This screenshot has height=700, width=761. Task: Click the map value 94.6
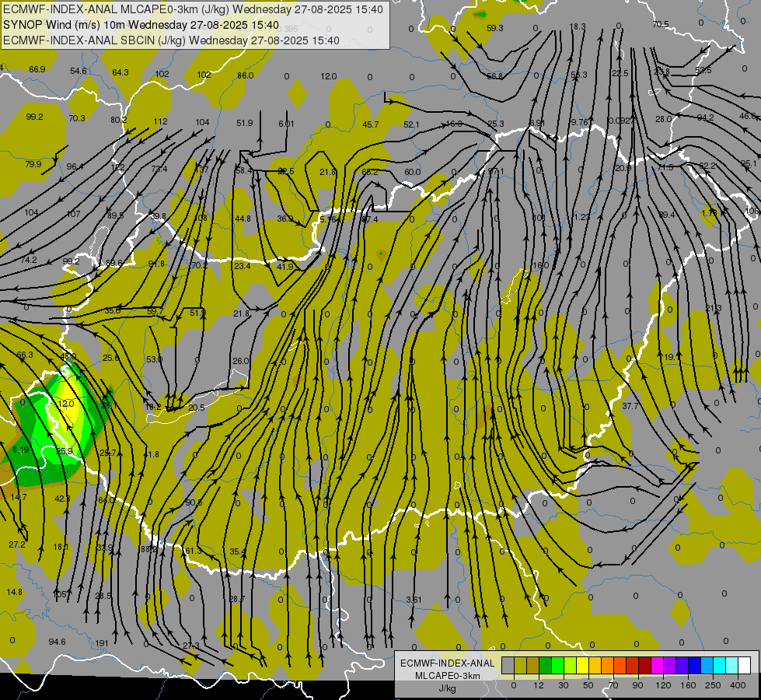tap(57, 642)
